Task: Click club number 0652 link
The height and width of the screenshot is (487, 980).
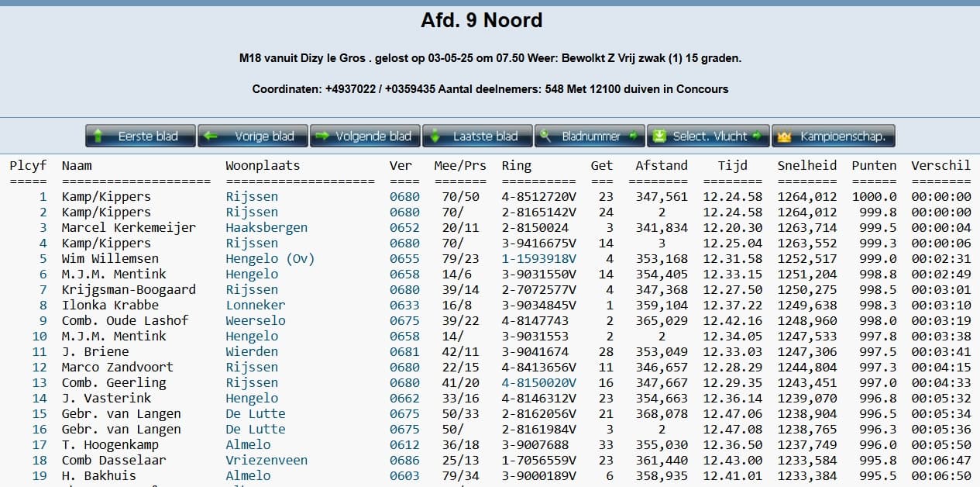Action: tap(404, 228)
